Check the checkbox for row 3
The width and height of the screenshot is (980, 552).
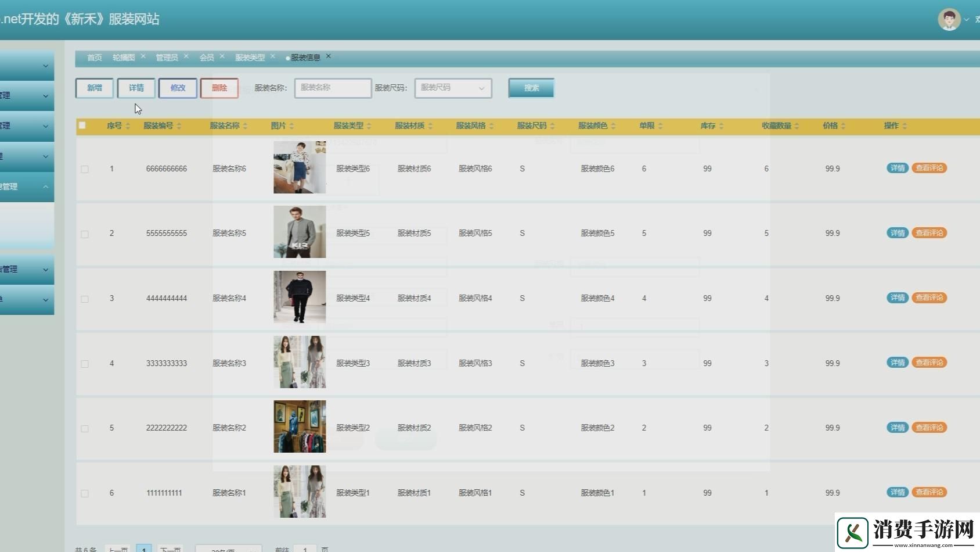tap(85, 299)
